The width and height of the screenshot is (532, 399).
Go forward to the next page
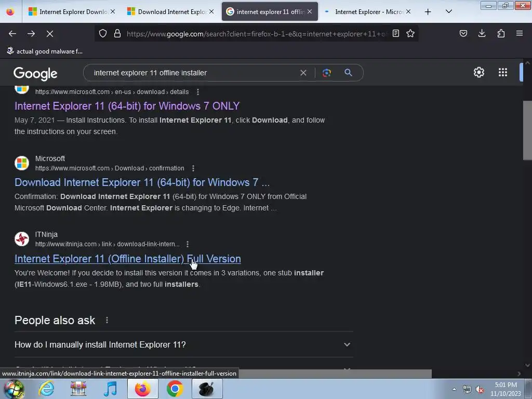pyautogui.click(x=31, y=34)
